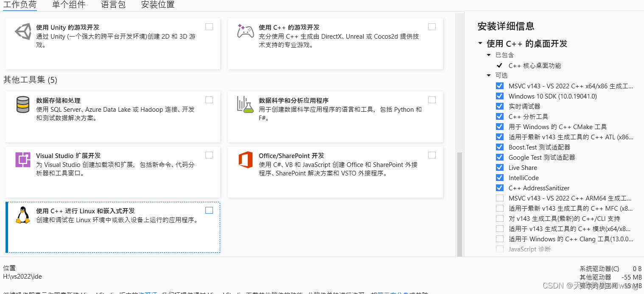Image resolution: width=644 pixels, height=294 pixels.
Task: Check the Visual Studio 扩展开发 workload box
Action: pyautogui.click(x=209, y=155)
